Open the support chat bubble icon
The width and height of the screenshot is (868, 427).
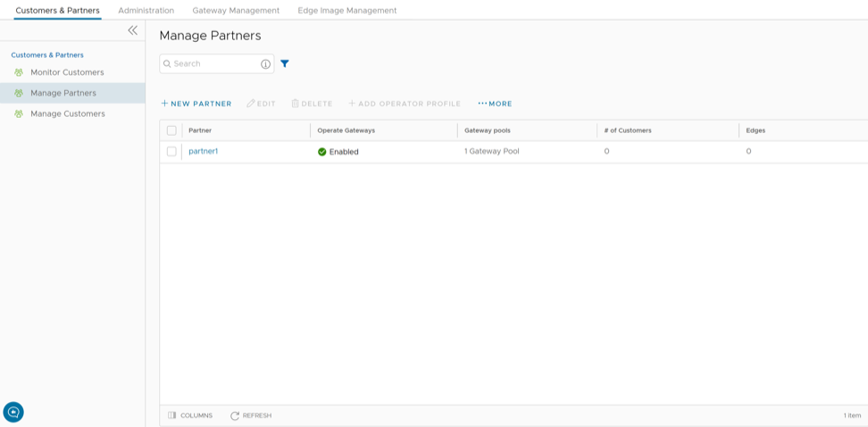pyautogui.click(x=13, y=412)
